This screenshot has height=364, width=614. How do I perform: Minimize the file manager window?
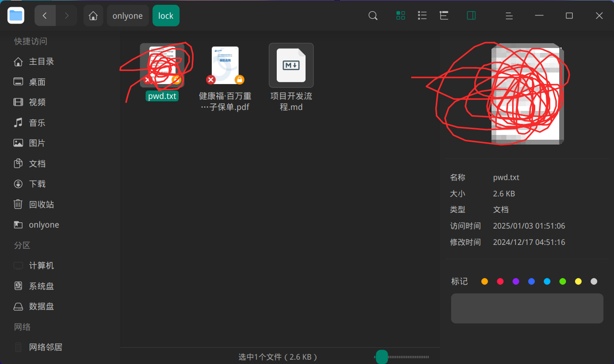(539, 16)
